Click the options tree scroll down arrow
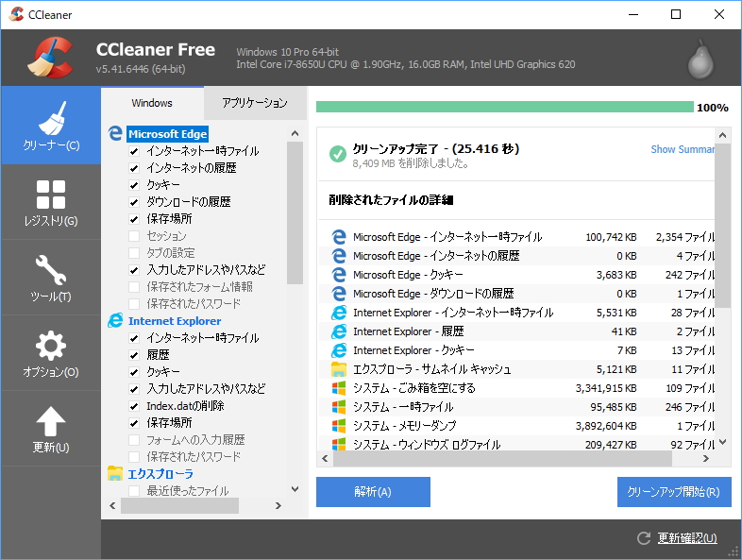Screen dimensions: 742x560 tap(295, 489)
